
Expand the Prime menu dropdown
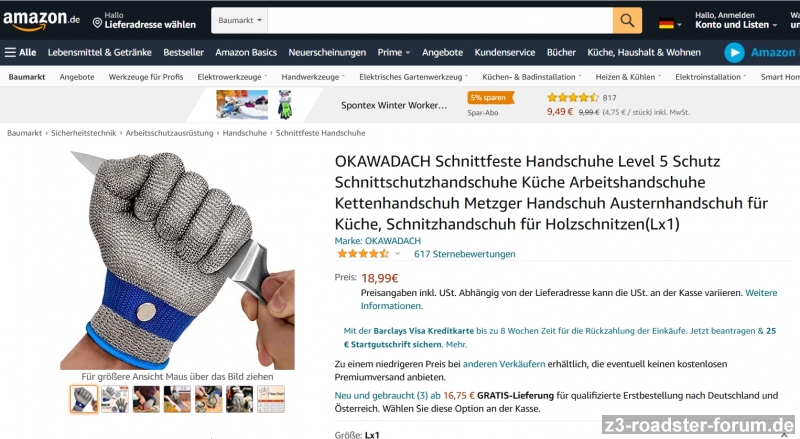click(393, 52)
